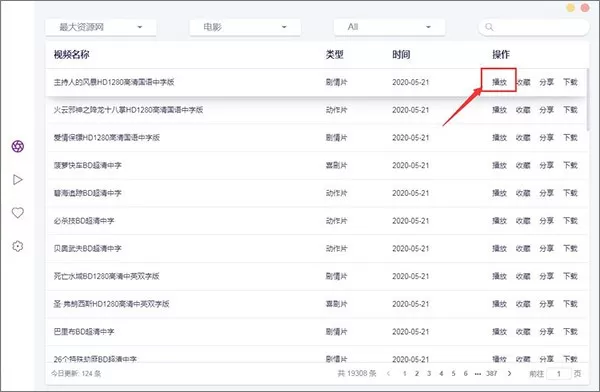Image resolution: width=600 pixels, height=392 pixels.
Task: Click 分享 in the 菠萝快车 row
Action: pyautogui.click(x=546, y=165)
